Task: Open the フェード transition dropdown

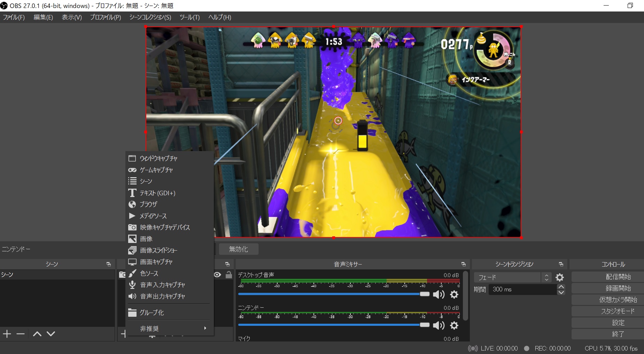Action: click(x=512, y=277)
